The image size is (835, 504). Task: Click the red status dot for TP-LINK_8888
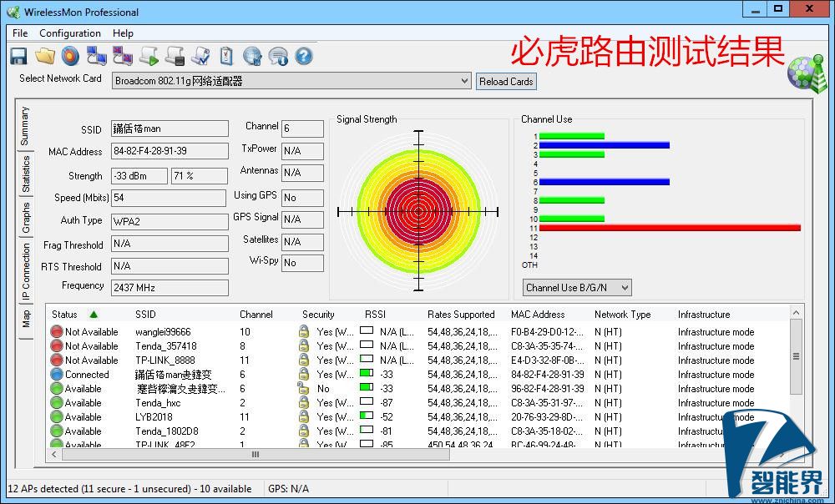[57, 360]
